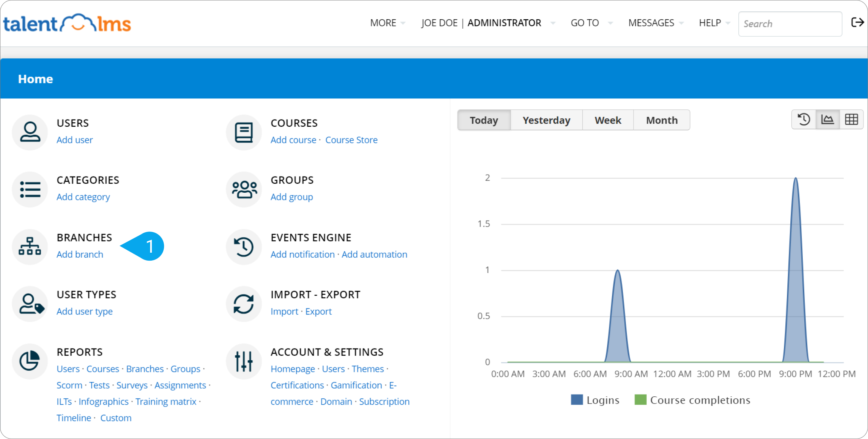Select the Today tab
This screenshot has height=439, width=868.
pos(484,120)
